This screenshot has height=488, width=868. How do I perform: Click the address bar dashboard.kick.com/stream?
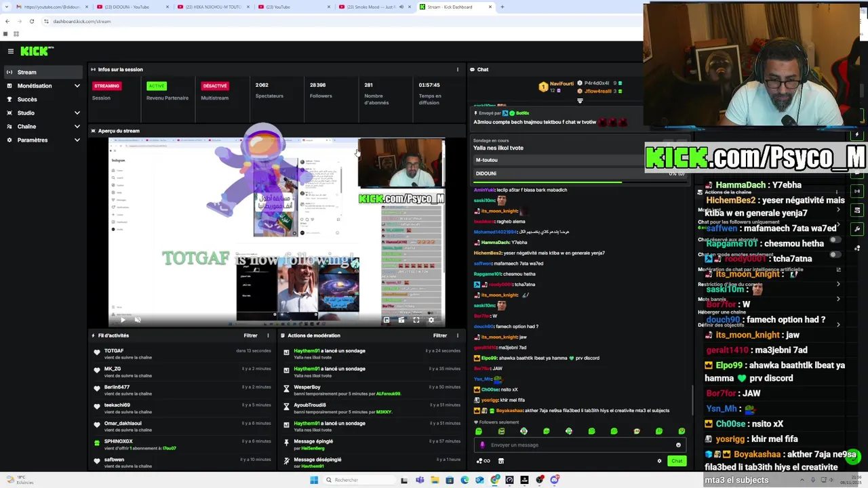(82, 21)
